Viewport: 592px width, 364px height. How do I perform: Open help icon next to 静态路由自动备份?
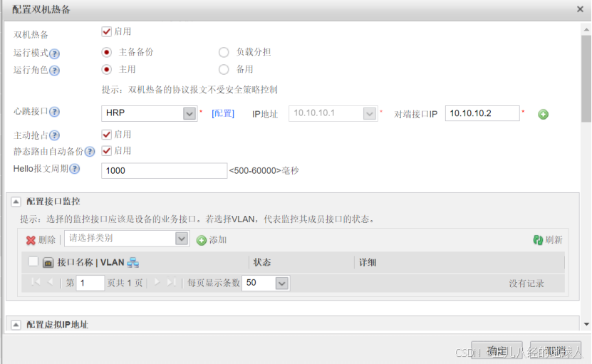[x=90, y=152]
